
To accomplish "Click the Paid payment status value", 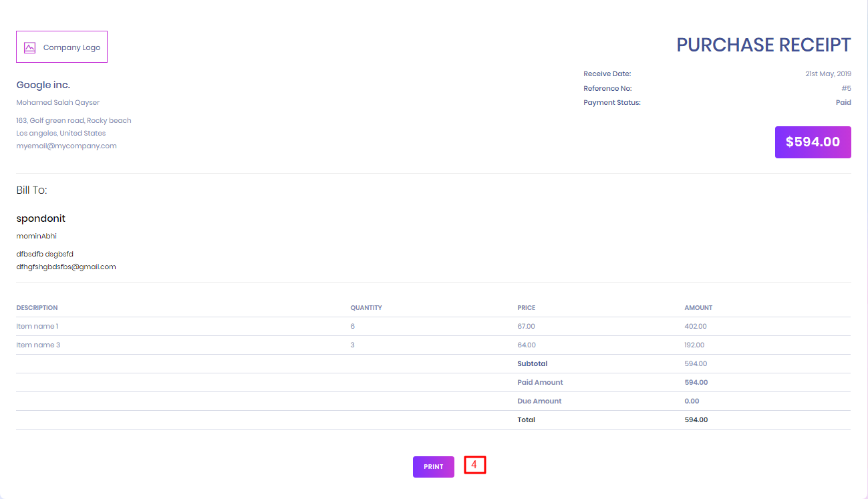I will tap(843, 102).
